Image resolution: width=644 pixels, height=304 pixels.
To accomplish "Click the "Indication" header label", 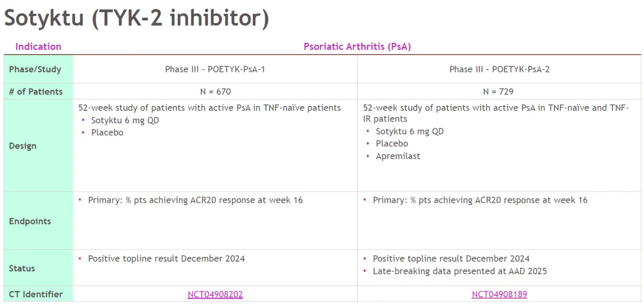I will [38, 46].
